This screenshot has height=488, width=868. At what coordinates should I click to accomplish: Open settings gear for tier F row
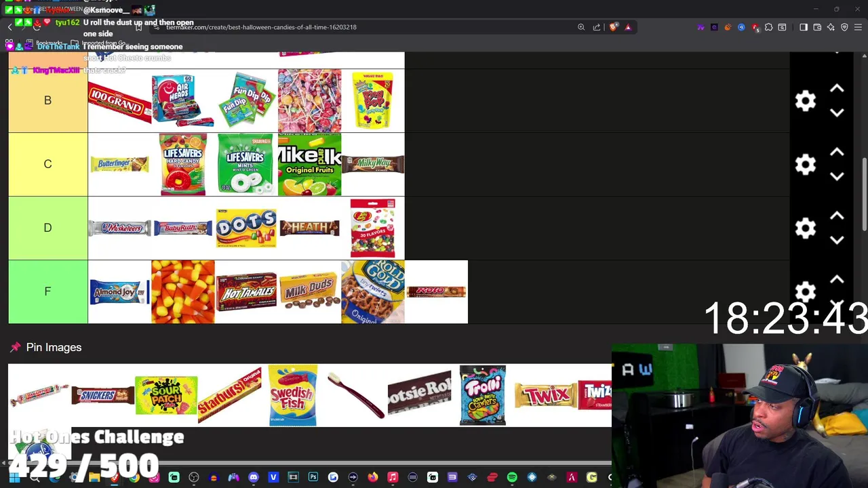coord(806,291)
